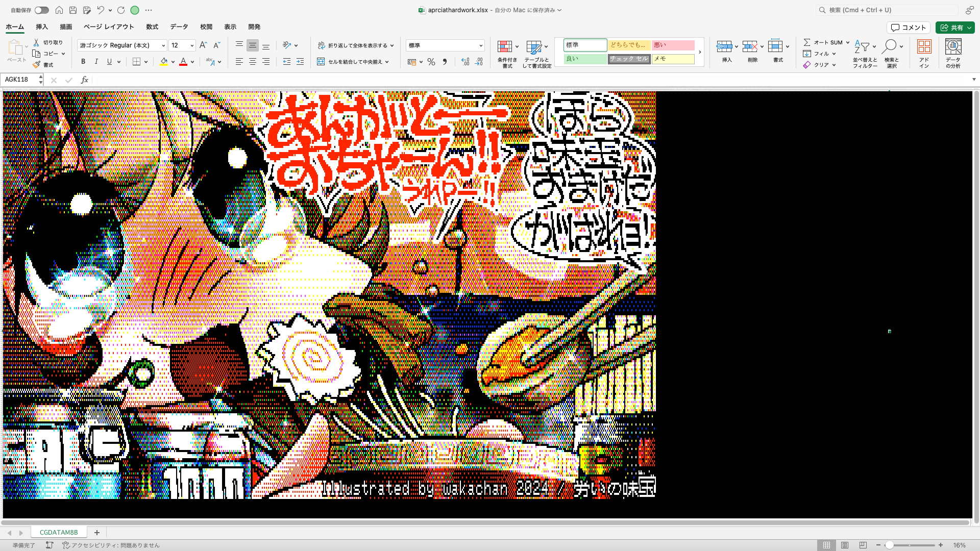Toggle Bold formatting

[x=83, y=62]
